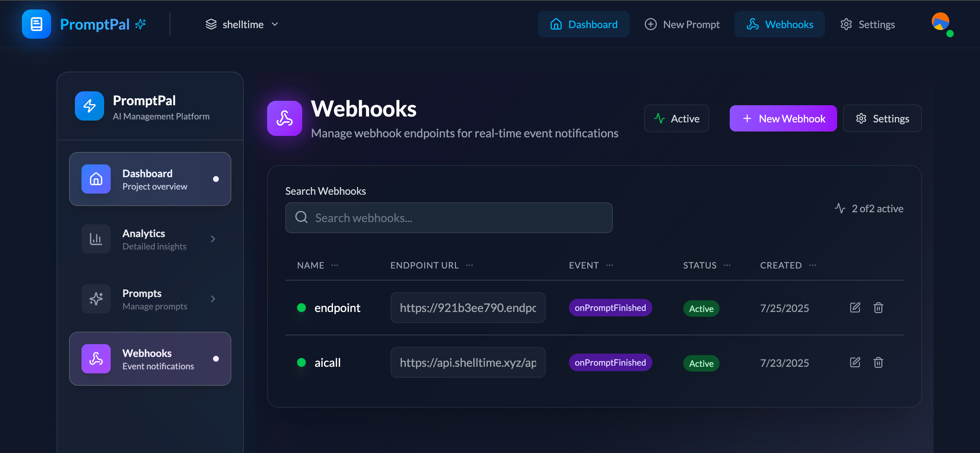This screenshot has height=453, width=980.
Task: Edit the endpoint webhook
Action: click(855, 307)
